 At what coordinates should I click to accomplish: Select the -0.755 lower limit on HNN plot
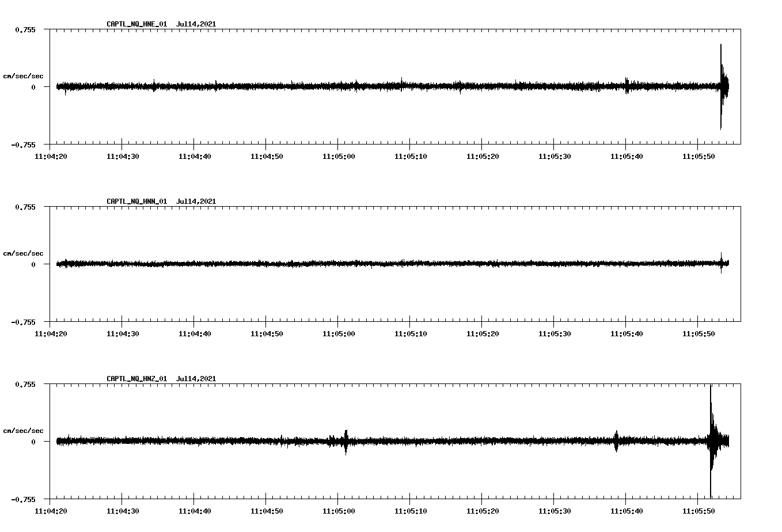click(x=23, y=322)
